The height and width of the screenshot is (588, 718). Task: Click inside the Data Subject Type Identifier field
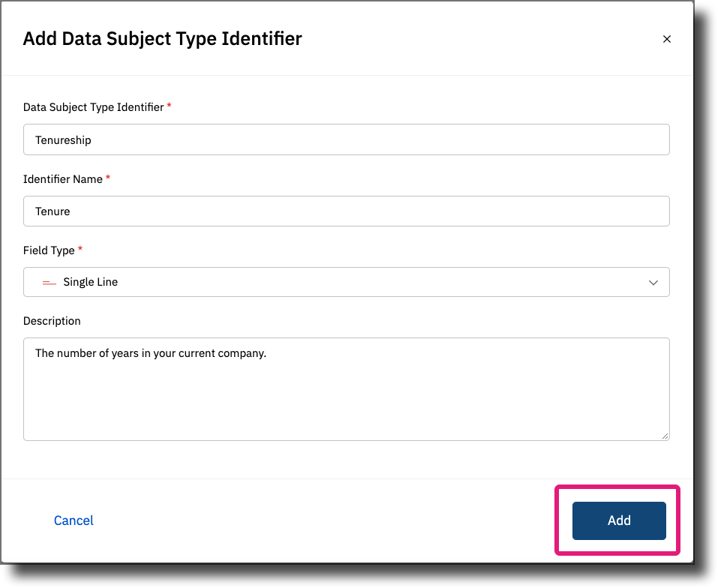[x=347, y=139]
